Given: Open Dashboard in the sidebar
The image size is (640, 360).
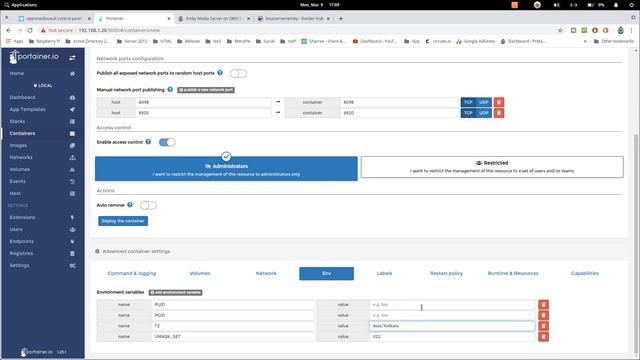Looking at the screenshot, I should (22, 98).
